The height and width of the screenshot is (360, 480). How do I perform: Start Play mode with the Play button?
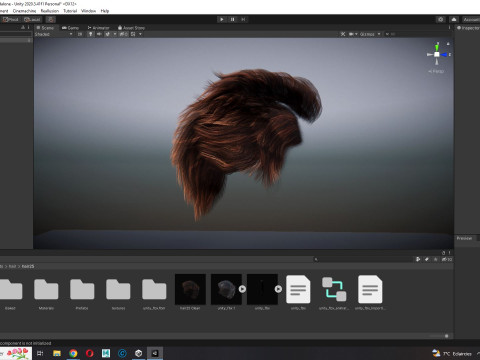point(222,19)
